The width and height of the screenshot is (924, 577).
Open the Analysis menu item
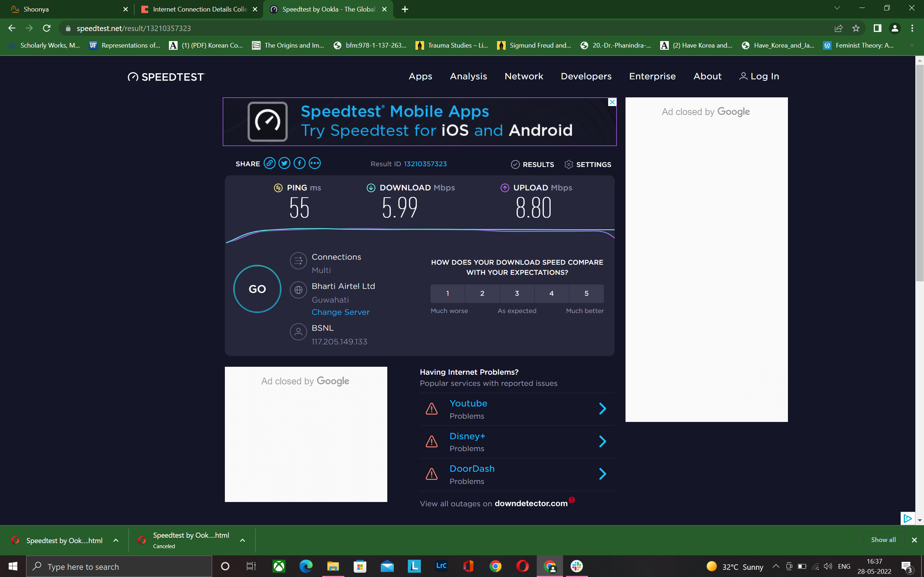[468, 76]
